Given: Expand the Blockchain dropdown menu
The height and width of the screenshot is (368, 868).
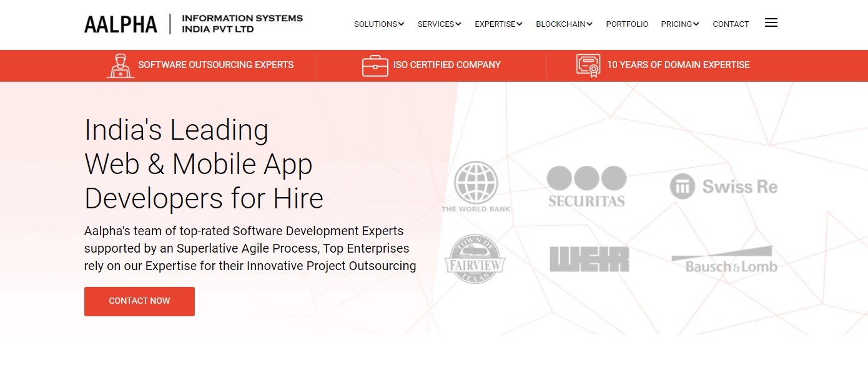Looking at the screenshot, I should tap(564, 24).
